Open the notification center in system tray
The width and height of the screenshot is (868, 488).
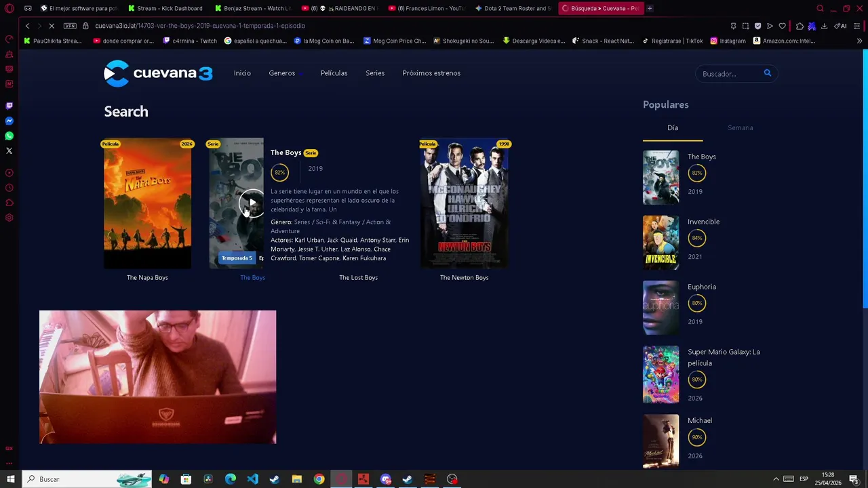click(854, 479)
